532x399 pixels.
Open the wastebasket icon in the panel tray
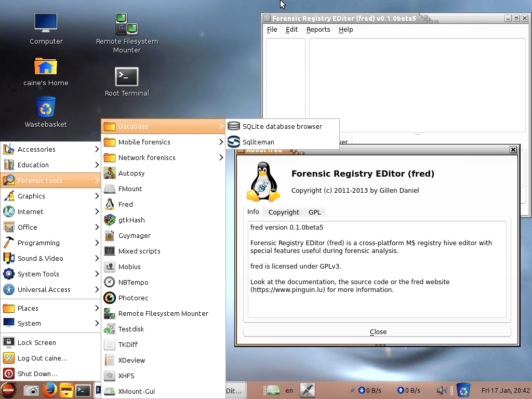[463, 390]
